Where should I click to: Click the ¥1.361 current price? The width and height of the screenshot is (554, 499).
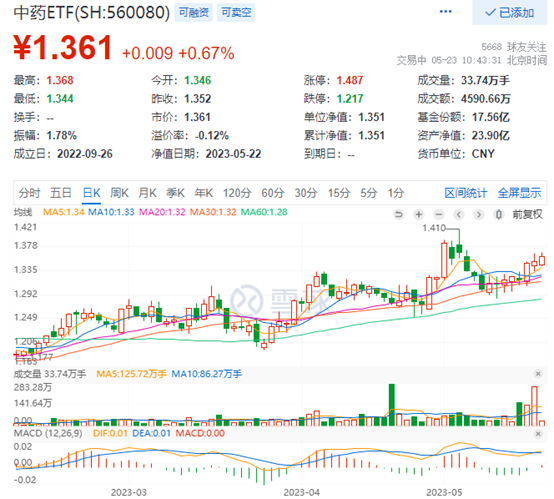point(63,47)
